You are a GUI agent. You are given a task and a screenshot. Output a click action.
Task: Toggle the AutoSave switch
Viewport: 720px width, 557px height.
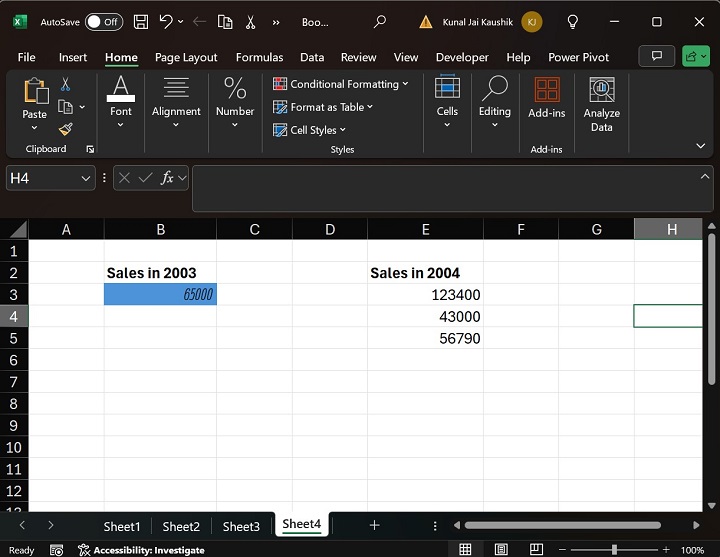103,21
